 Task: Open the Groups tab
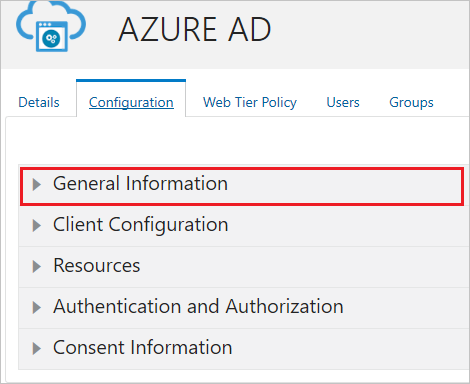click(411, 102)
